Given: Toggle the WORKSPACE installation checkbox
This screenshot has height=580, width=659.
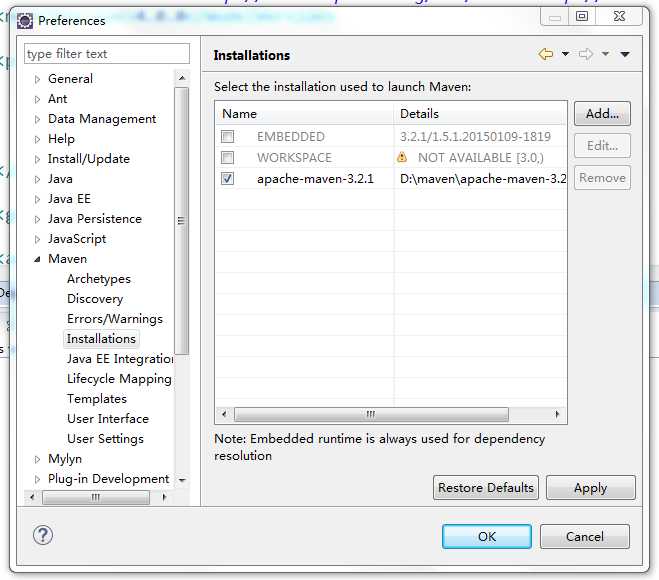Looking at the screenshot, I should [227, 158].
